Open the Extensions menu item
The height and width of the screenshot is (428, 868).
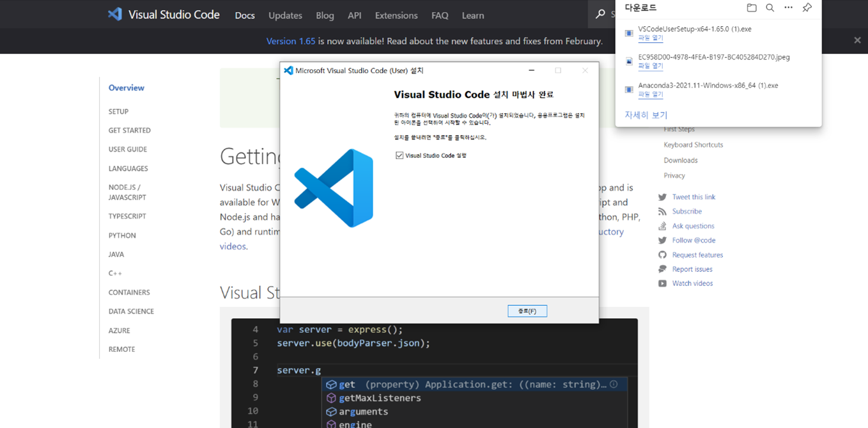point(396,15)
